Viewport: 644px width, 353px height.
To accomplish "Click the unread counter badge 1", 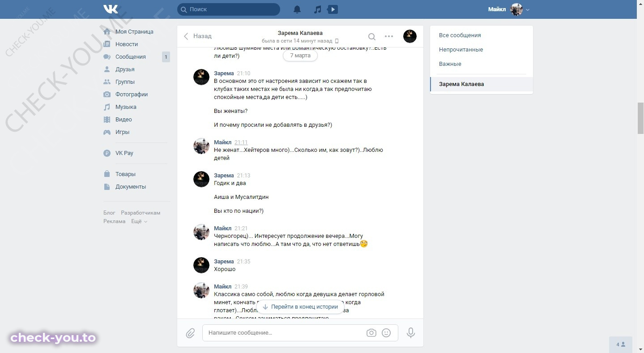I will (166, 57).
